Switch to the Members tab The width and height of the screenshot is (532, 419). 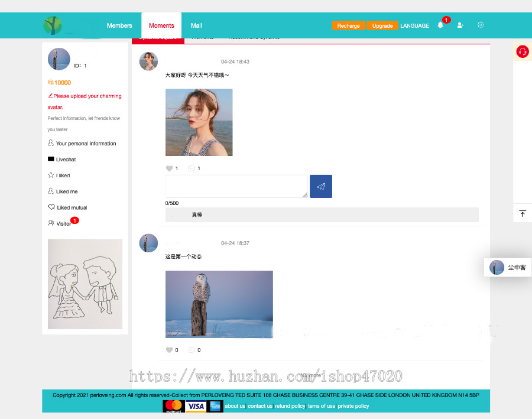119,25
